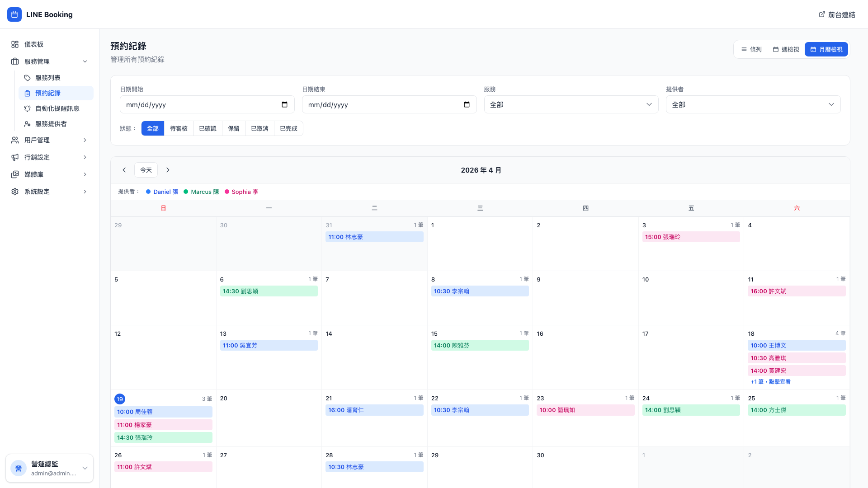Select the 已取消 status filter
Viewport: 868px width, 488px height.
[x=259, y=128]
